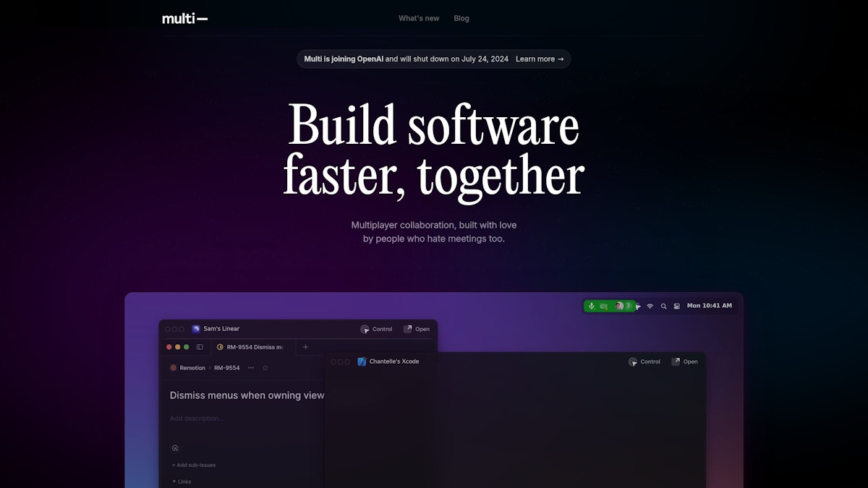Screen dimensions: 868x488
Task: Open the more options ellipsis next to RM-9554
Action: (250, 367)
